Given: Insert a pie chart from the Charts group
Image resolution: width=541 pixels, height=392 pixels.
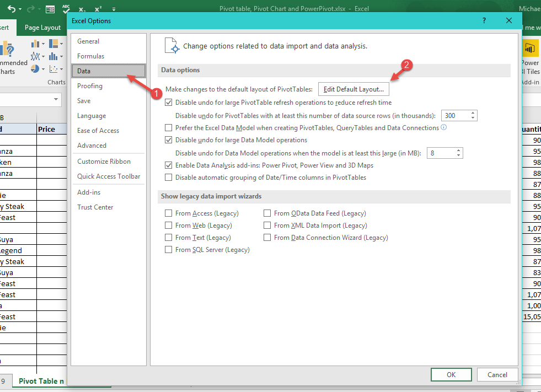Looking at the screenshot, I should click(x=35, y=68).
